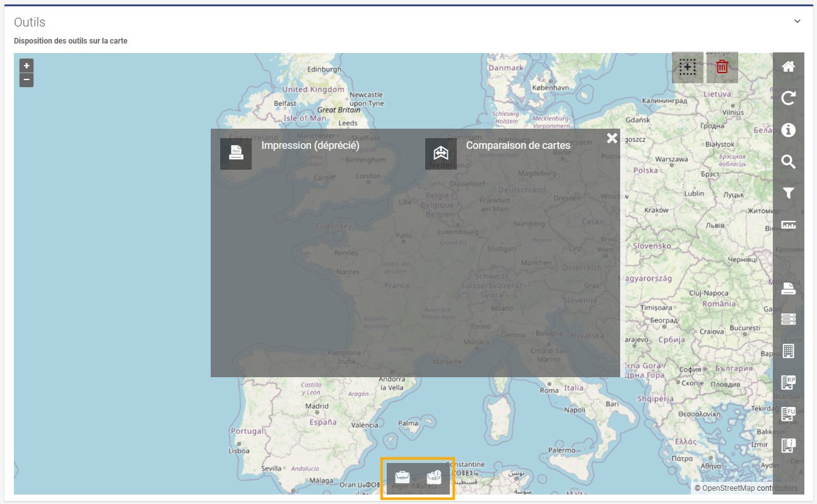
Task: Open the information circle tool
Action: (x=788, y=130)
